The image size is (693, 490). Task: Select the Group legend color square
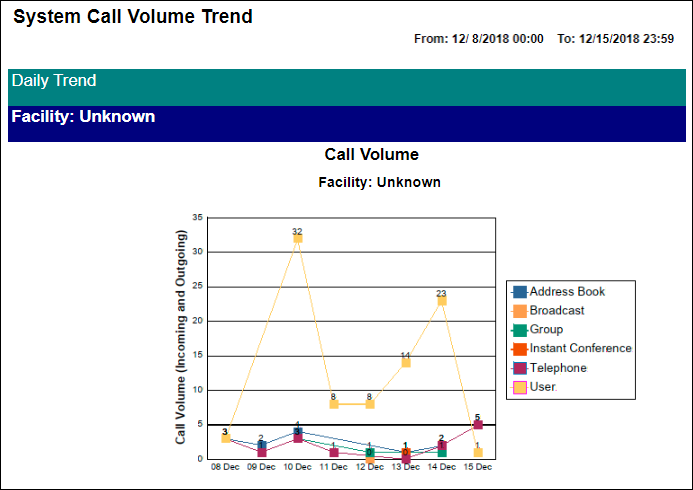520,330
